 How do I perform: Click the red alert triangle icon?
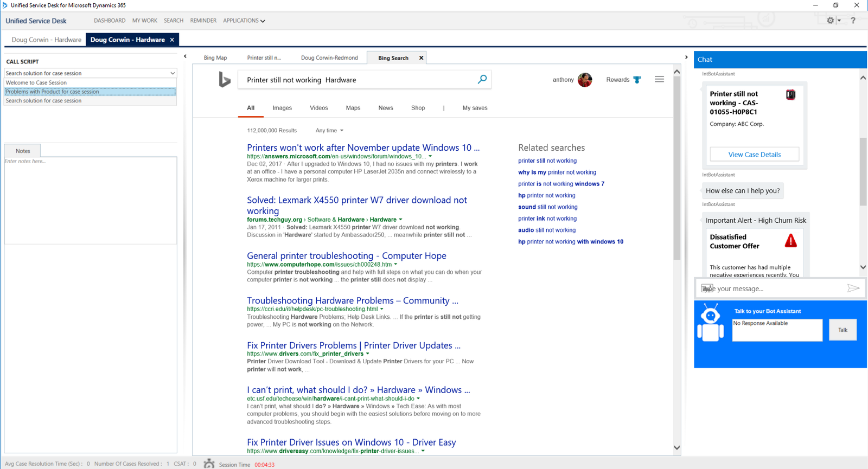point(791,241)
